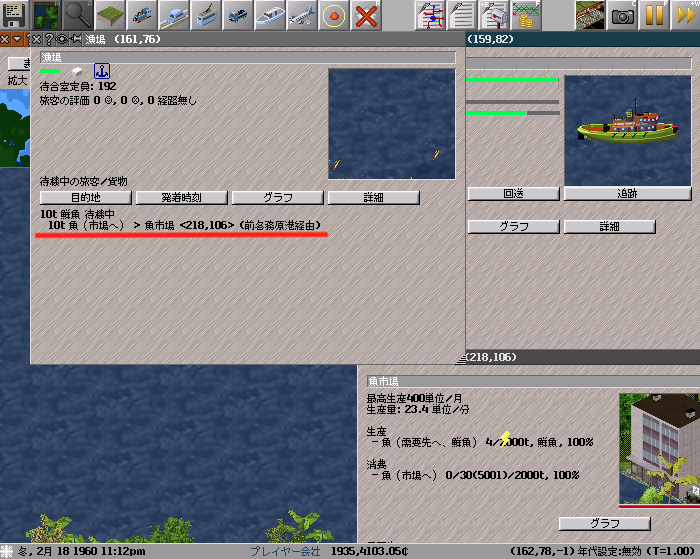Click the snowflake season icon
The width and height of the screenshot is (700, 559).
click(7, 551)
